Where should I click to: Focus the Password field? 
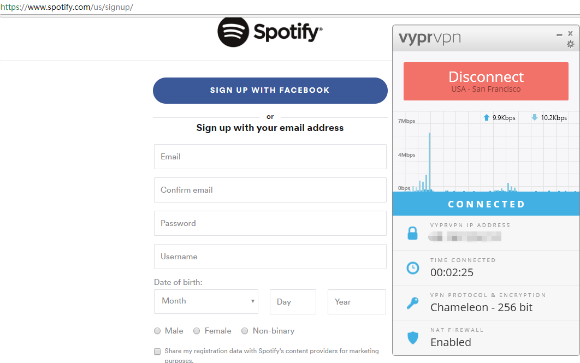click(x=270, y=223)
